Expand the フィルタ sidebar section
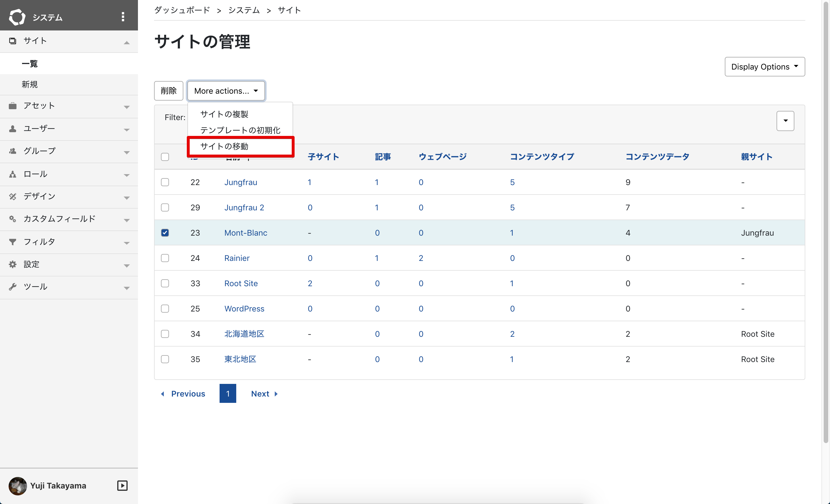830x504 pixels. 127,243
